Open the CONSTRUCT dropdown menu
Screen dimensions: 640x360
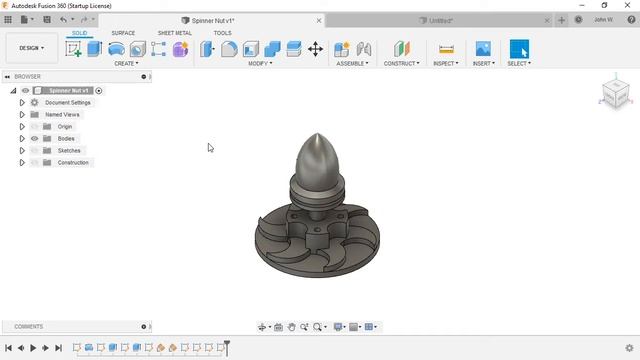[x=401, y=64]
